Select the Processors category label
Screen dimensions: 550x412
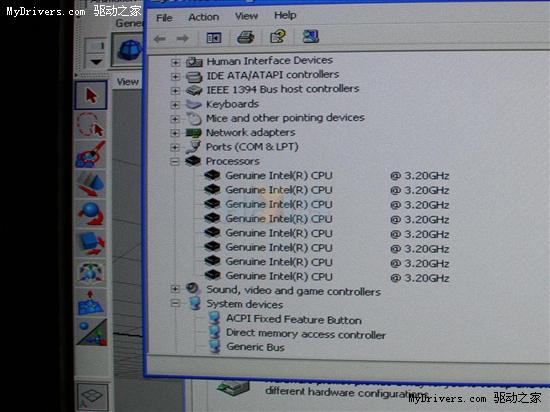232,161
